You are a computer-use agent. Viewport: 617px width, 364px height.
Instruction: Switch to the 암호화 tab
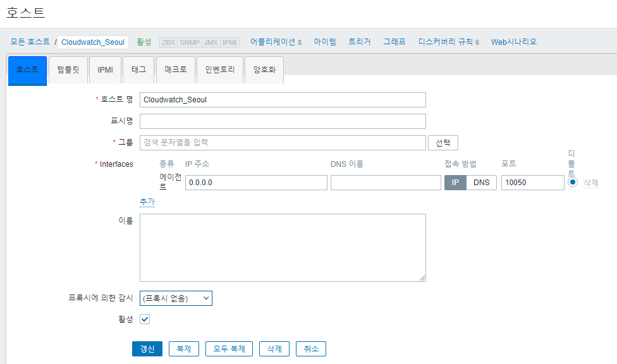click(264, 70)
